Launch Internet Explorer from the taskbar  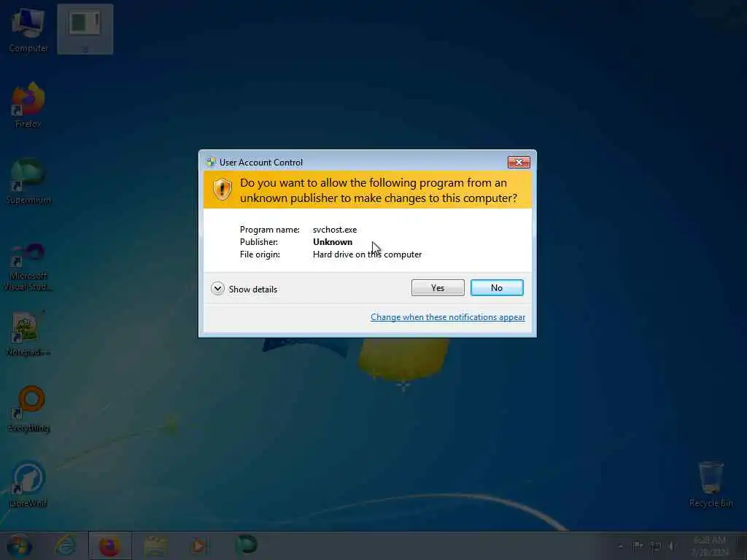pos(66,546)
